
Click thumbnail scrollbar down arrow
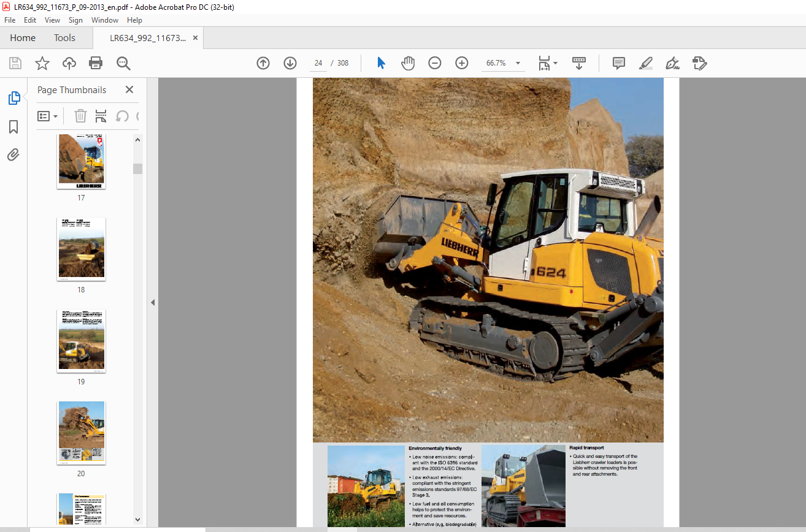137,519
